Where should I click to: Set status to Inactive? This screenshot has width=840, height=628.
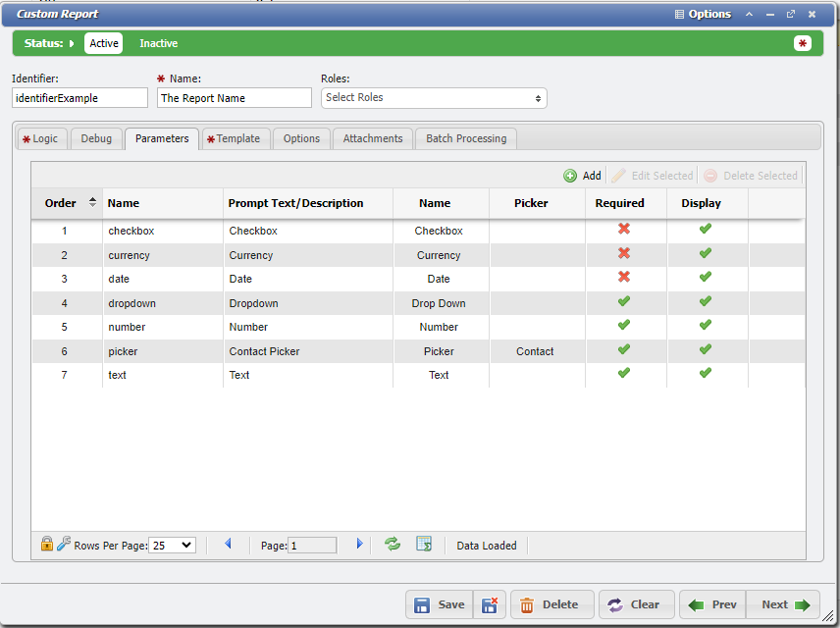pos(159,43)
